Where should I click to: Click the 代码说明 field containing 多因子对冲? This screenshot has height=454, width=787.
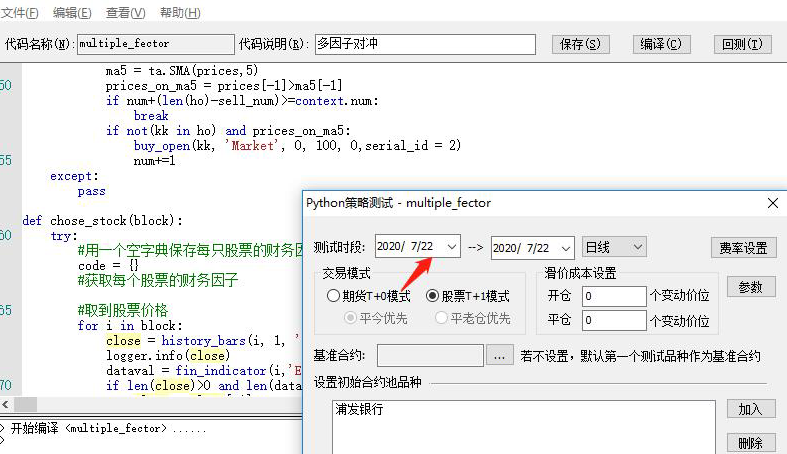pyautogui.click(x=425, y=44)
